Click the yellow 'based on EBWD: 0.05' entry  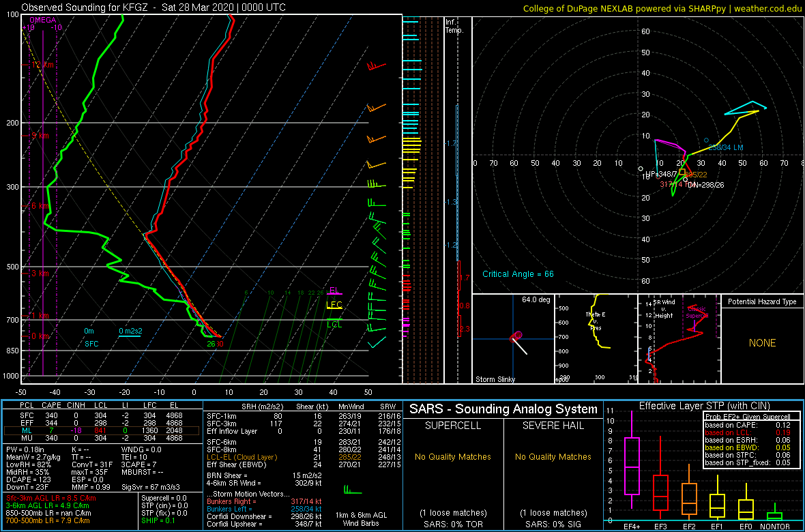click(747, 448)
